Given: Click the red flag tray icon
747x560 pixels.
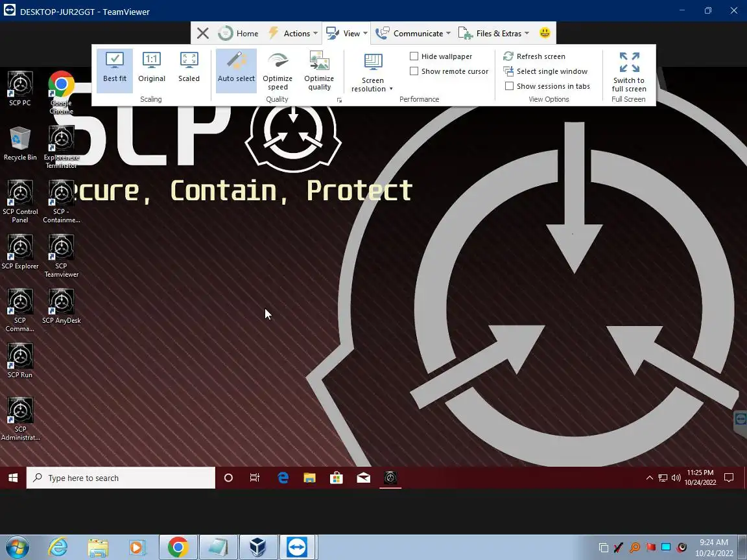Looking at the screenshot, I should (651, 547).
